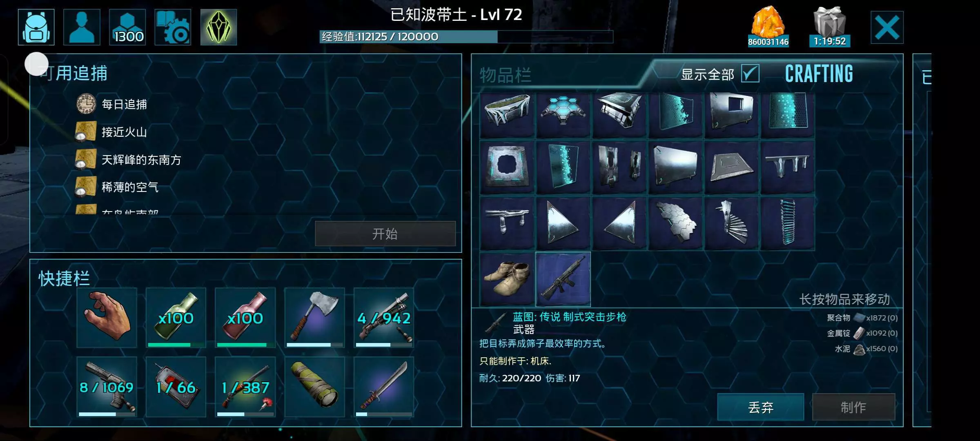Open the engram points tab showing 1300

tap(127, 27)
